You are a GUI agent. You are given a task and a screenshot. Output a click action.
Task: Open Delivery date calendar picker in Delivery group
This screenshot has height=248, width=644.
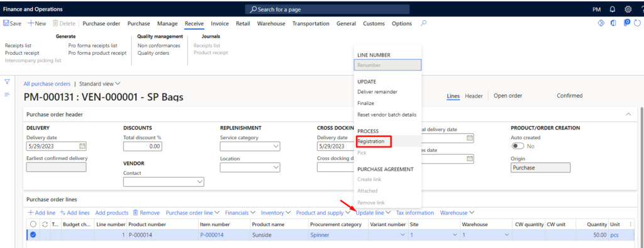click(82, 146)
